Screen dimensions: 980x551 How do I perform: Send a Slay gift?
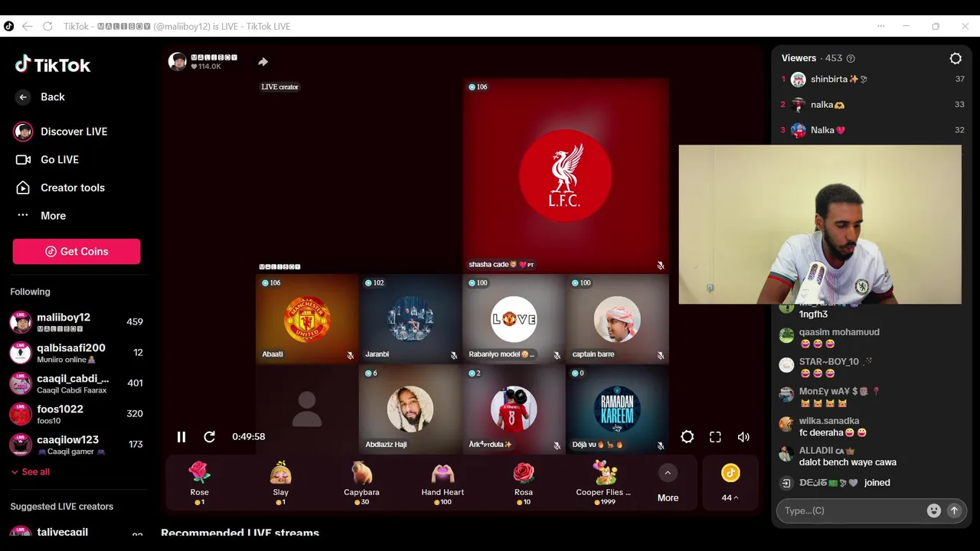[281, 483]
